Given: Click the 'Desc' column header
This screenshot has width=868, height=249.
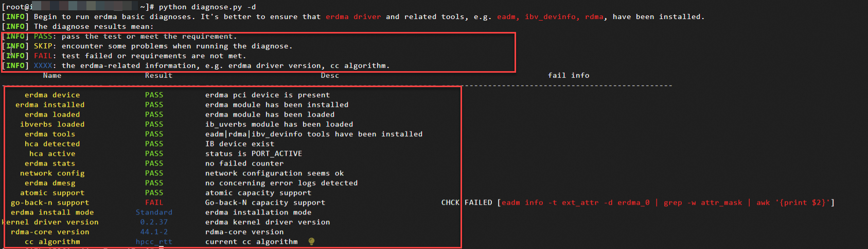Looking at the screenshot, I should coord(330,75).
